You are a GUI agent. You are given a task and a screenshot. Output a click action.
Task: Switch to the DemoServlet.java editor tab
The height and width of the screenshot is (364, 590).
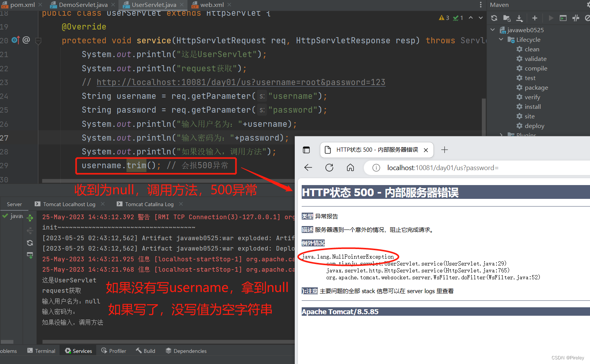click(x=83, y=5)
